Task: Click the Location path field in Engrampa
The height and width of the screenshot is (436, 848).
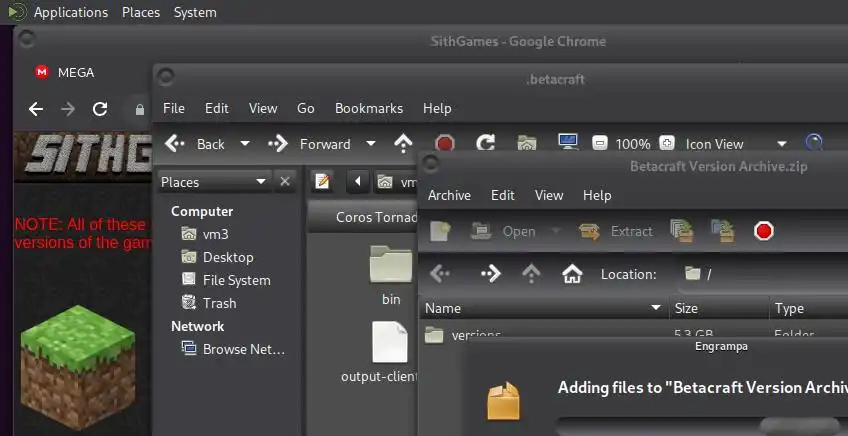Action: coord(762,274)
